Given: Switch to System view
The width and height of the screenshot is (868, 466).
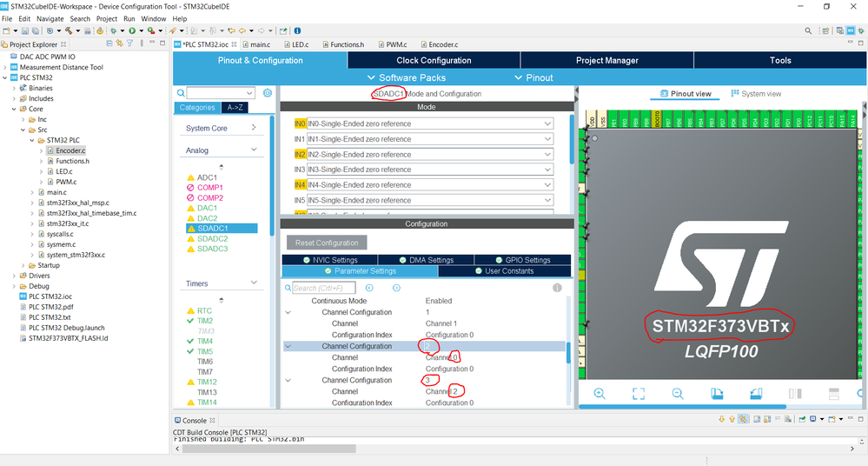Looking at the screenshot, I should tap(756, 94).
